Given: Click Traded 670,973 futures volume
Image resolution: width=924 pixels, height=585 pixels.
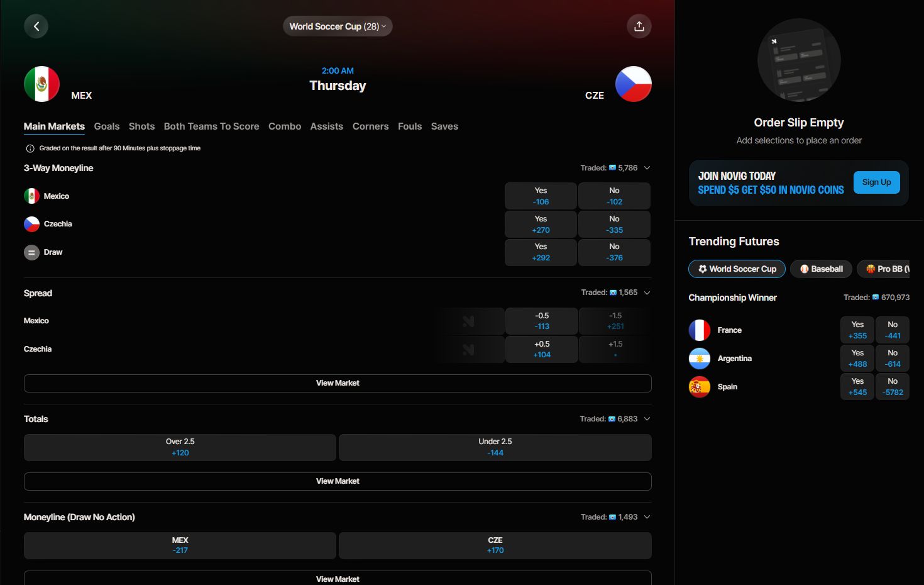Looking at the screenshot, I should coord(876,298).
